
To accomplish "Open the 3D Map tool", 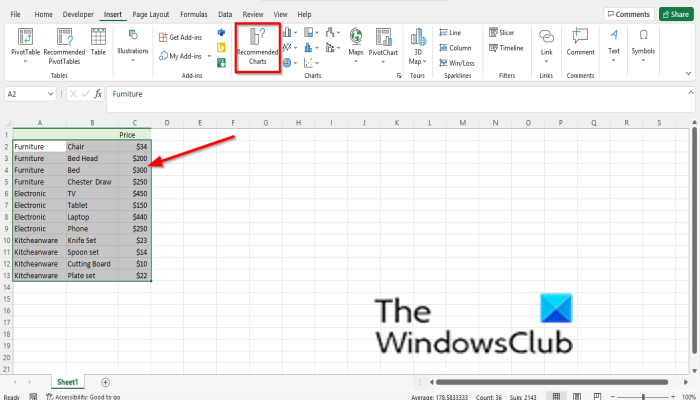I will point(418,46).
